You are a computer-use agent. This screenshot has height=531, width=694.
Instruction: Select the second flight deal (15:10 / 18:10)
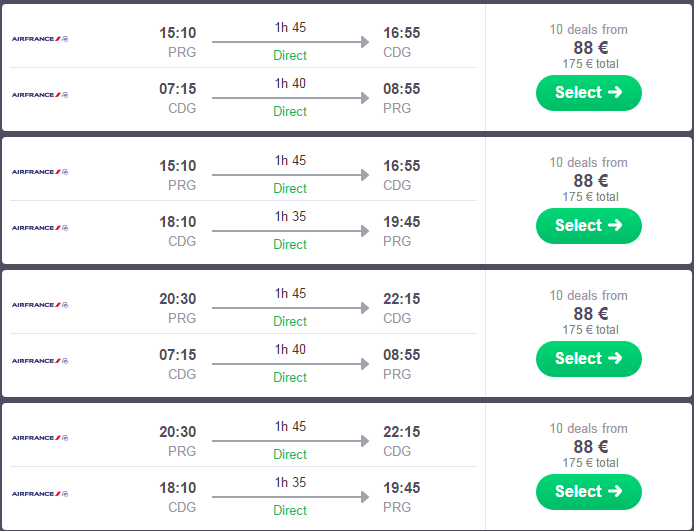(588, 226)
